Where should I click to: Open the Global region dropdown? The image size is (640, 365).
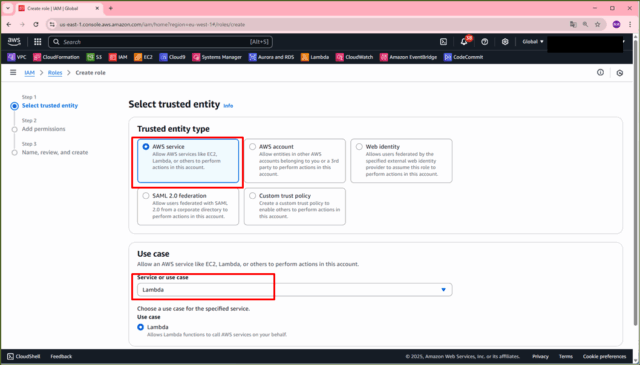tap(533, 42)
